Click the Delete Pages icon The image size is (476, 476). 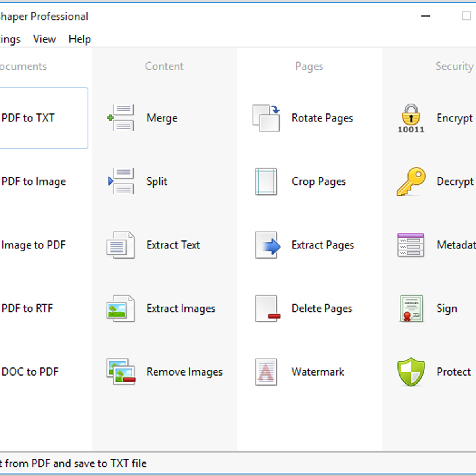[x=267, y=309]
